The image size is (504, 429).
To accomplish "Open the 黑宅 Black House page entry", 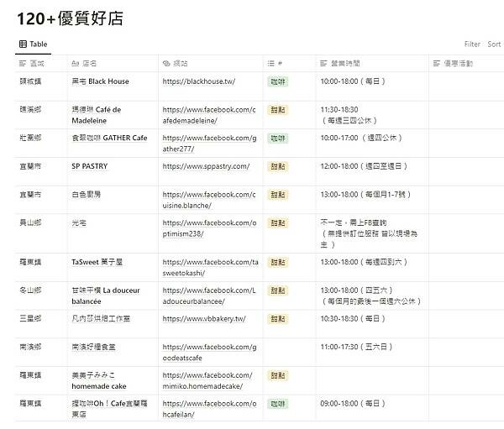I will (x=101, y=81).
